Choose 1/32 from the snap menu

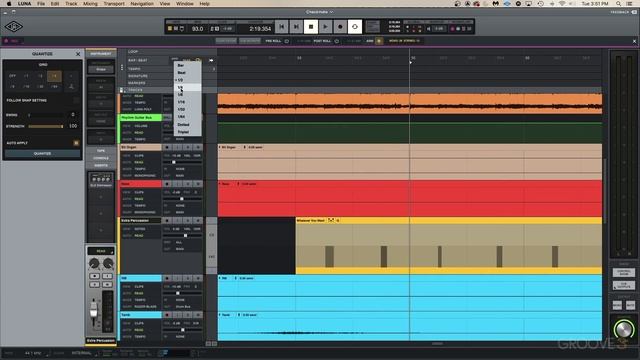click(x=187, y=109)
